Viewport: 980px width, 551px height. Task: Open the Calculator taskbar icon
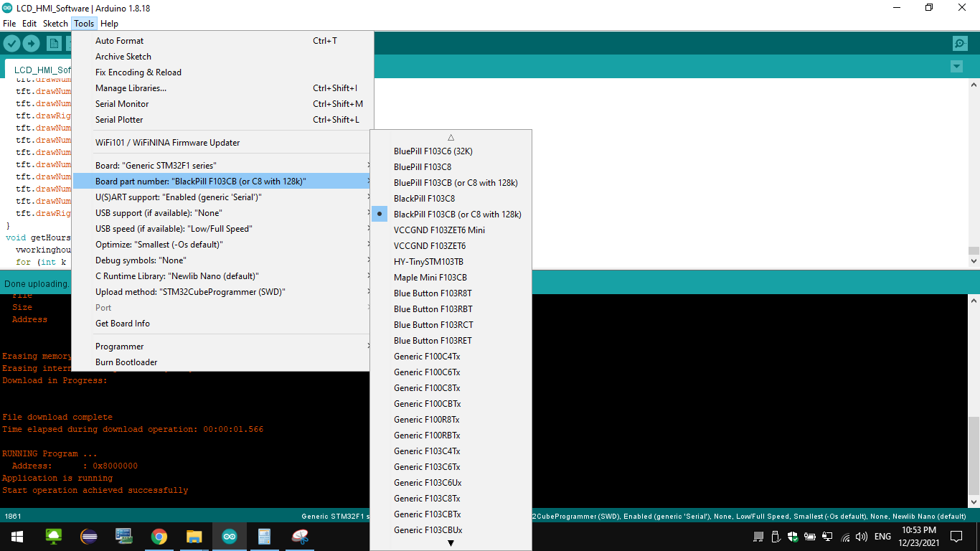tap(264, 537)
